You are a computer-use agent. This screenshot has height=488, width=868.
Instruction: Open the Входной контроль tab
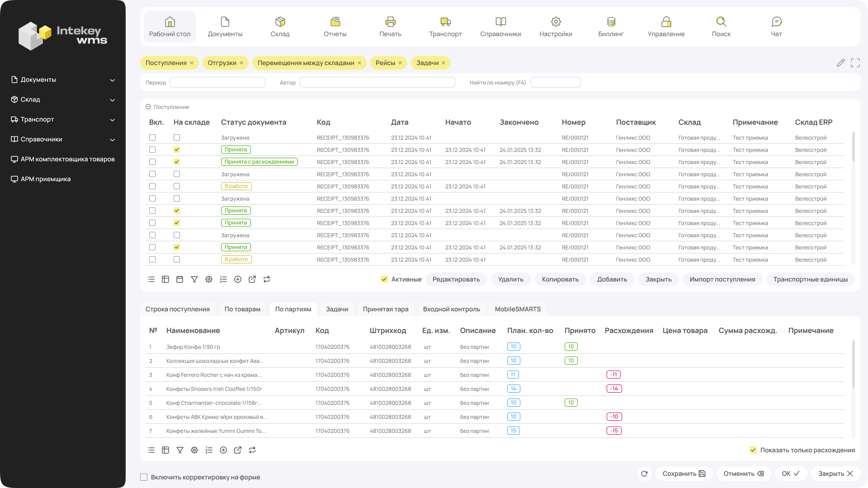451,309
